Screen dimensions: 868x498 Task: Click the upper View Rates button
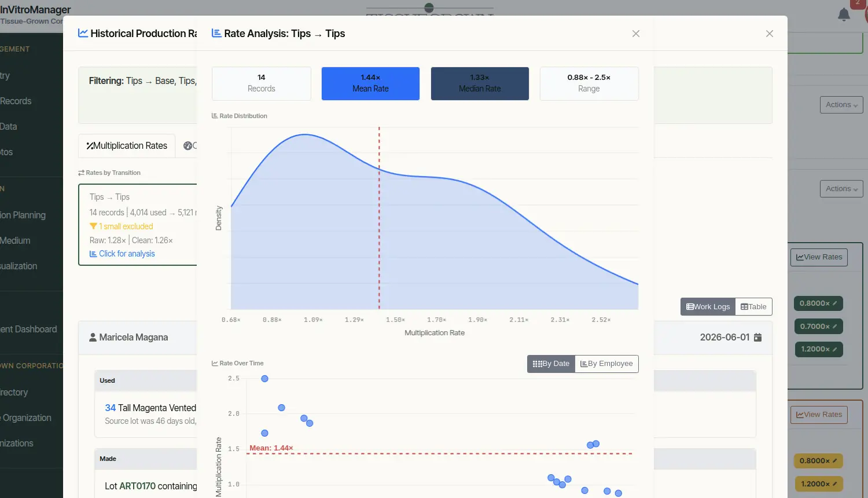point(819,257)
